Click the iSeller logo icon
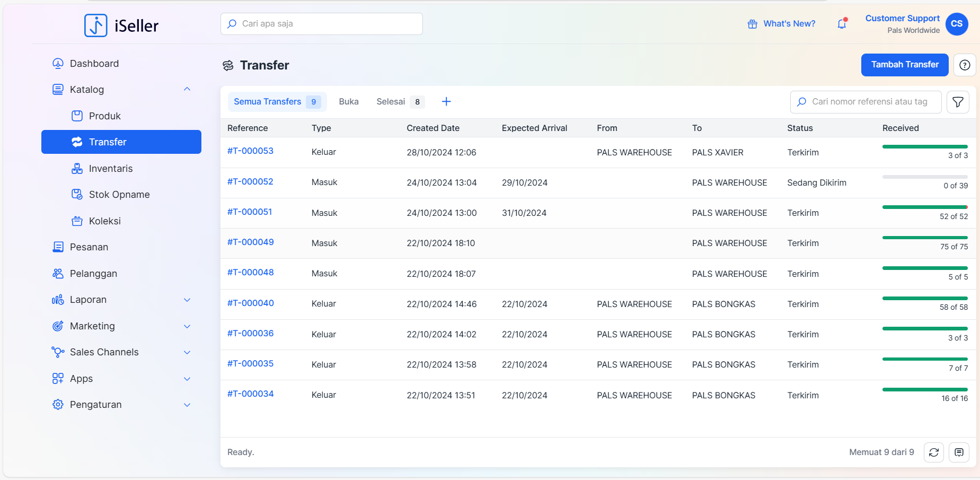980x480 pixels. coord(96,25)
